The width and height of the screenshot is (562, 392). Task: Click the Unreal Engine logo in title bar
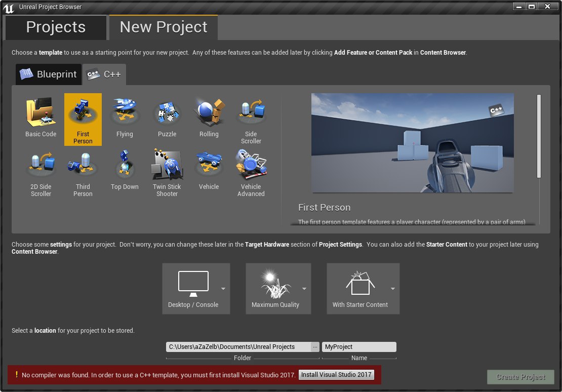pos(9,8)
